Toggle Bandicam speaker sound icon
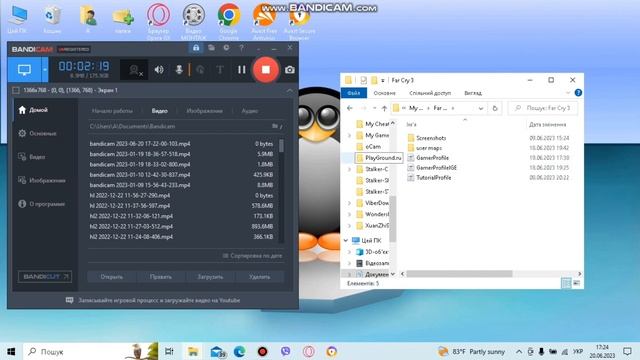640x360 pixels. point(159,70)
